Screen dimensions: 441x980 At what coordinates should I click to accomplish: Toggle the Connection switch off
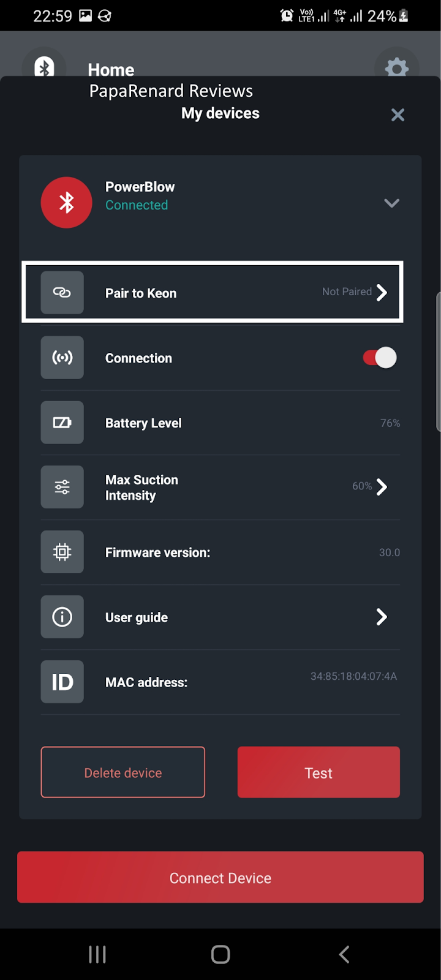point(380,358)
